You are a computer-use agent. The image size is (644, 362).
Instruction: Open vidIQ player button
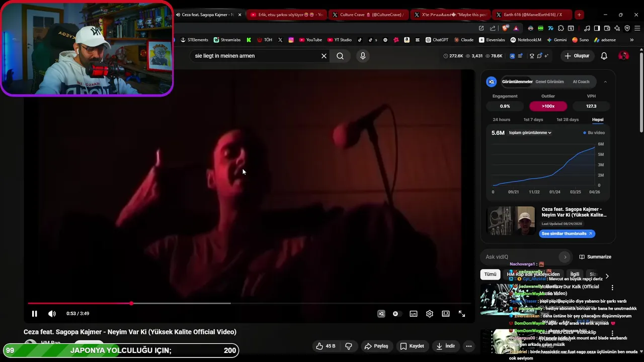click(381, 314)
